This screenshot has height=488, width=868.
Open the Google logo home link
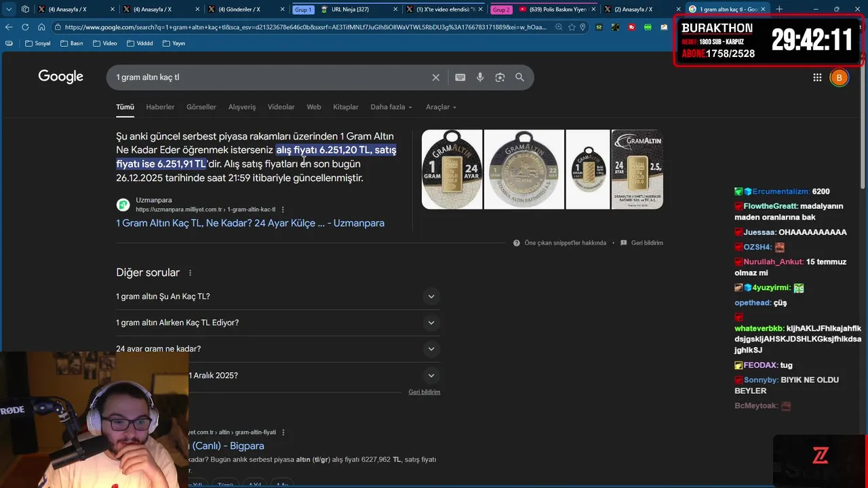click(x=61, y=77)
